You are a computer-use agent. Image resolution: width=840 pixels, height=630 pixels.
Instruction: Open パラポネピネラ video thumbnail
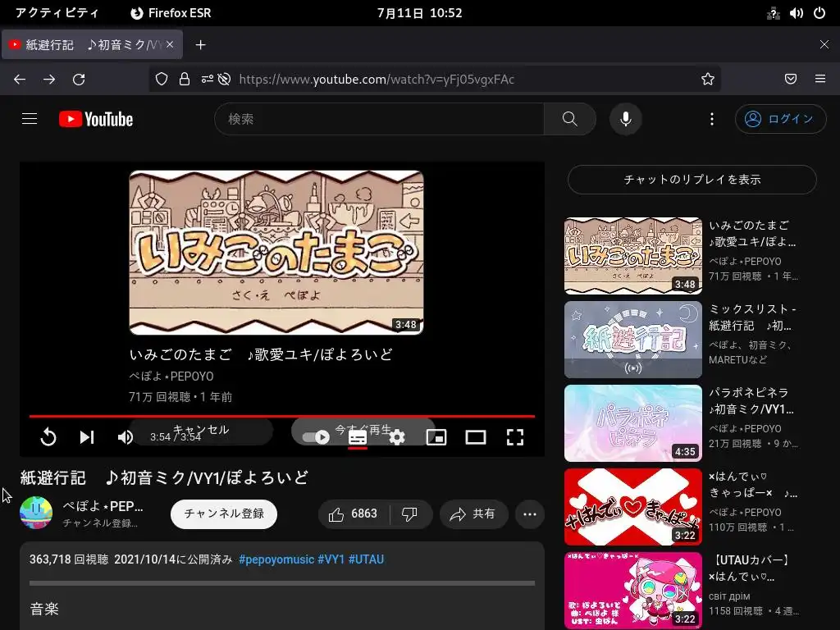click(x=633, y=423)
